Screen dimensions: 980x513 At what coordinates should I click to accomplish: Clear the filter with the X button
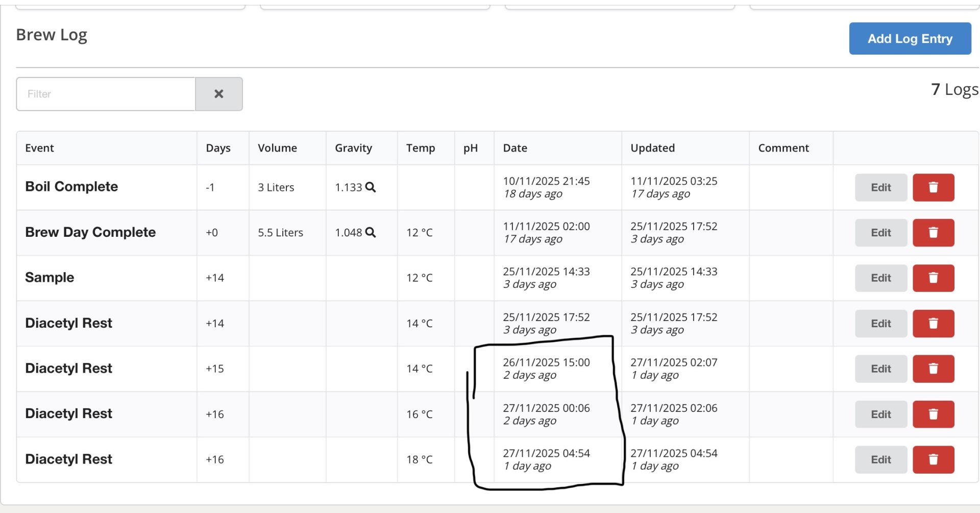[x=219, y=94]
